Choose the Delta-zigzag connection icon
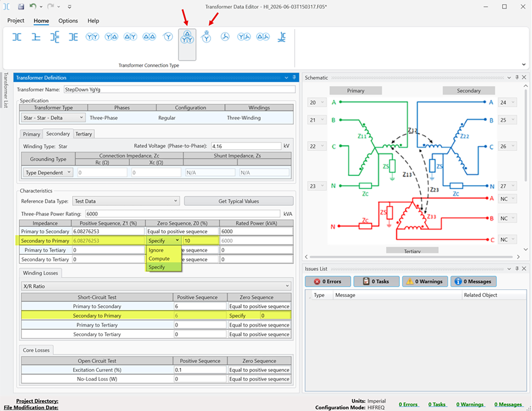This screenshot has width=532, height=411. [263, 37]
